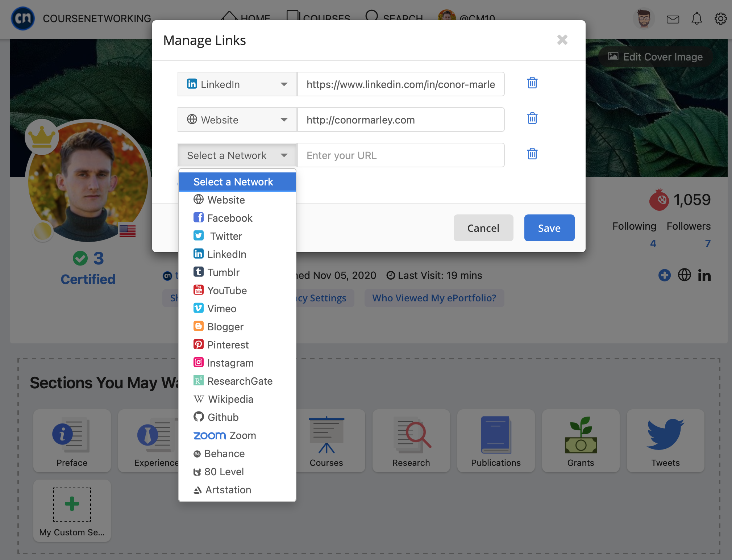The height and width of the screenshot is (560, 732).
Task: Edit the conormarley.com URL field
Action: pos(401,120)
